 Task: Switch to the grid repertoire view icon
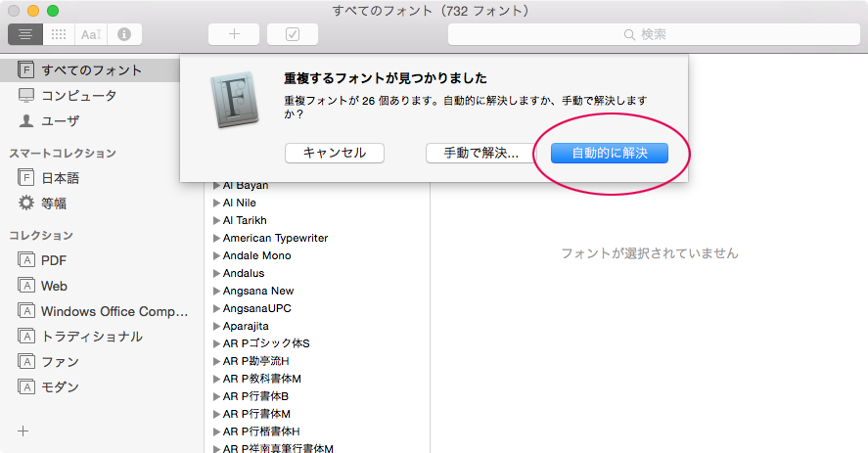coord(59,34)
